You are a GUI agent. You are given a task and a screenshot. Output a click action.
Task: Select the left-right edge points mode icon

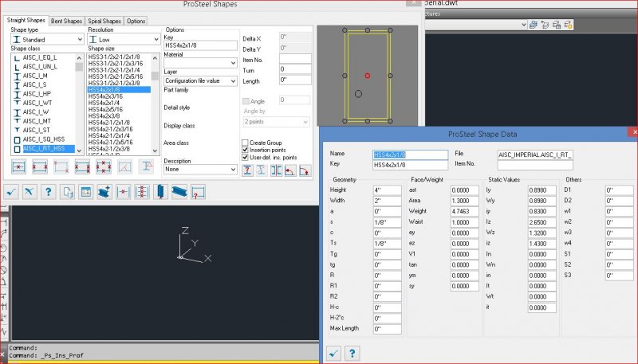pyautogui.click(x=40, y=167)
